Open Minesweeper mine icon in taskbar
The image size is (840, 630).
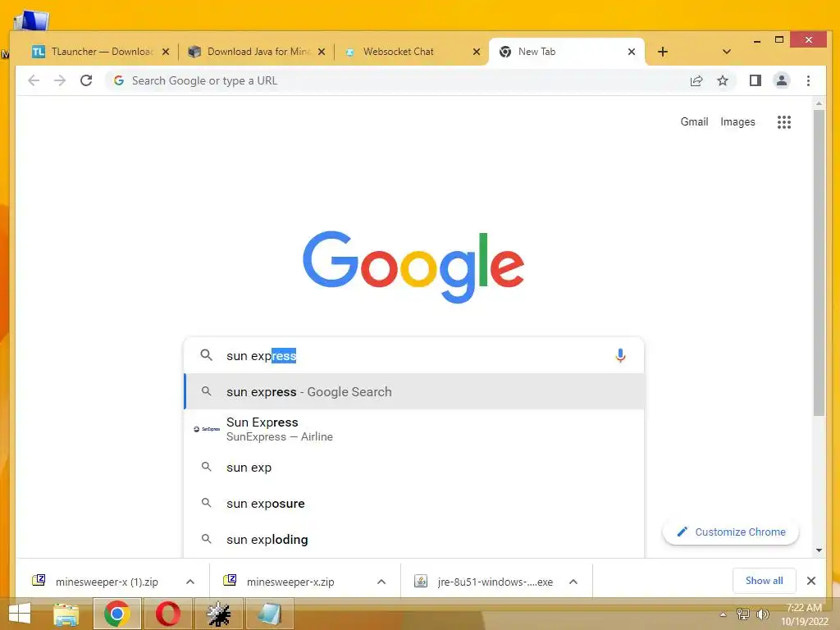pyautogui.click(x=218, y=614)
